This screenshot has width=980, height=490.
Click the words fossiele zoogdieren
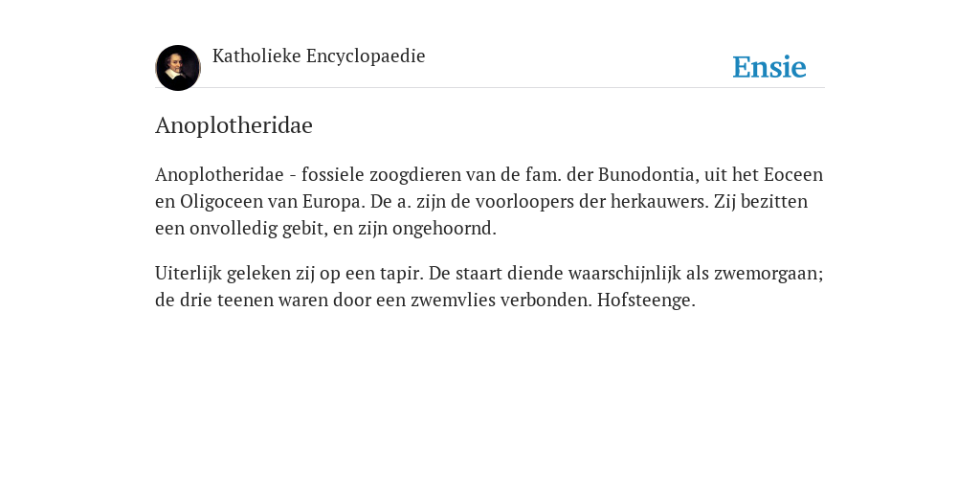(381, 174)
